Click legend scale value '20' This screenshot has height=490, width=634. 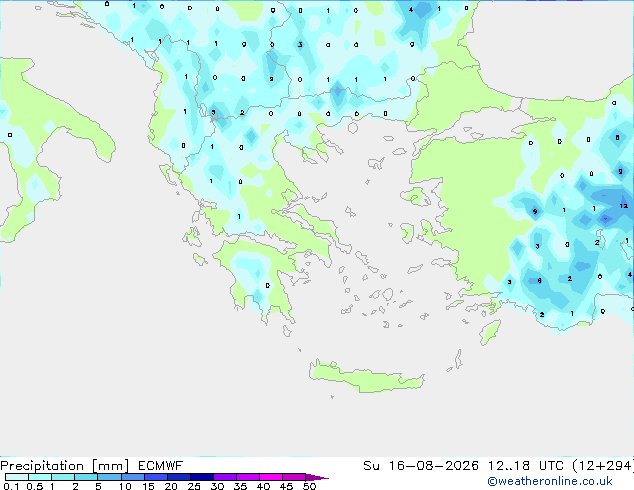[171, 486]
